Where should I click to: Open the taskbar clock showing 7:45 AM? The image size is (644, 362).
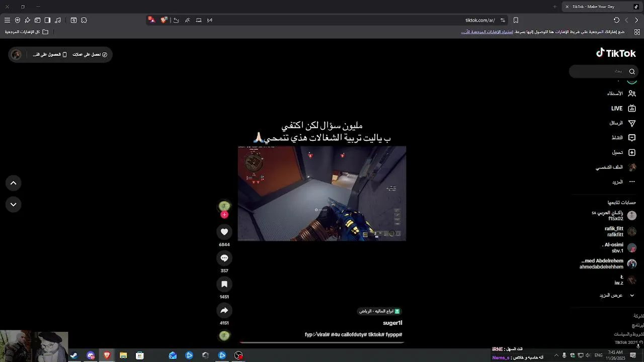[x=615, y=355]
